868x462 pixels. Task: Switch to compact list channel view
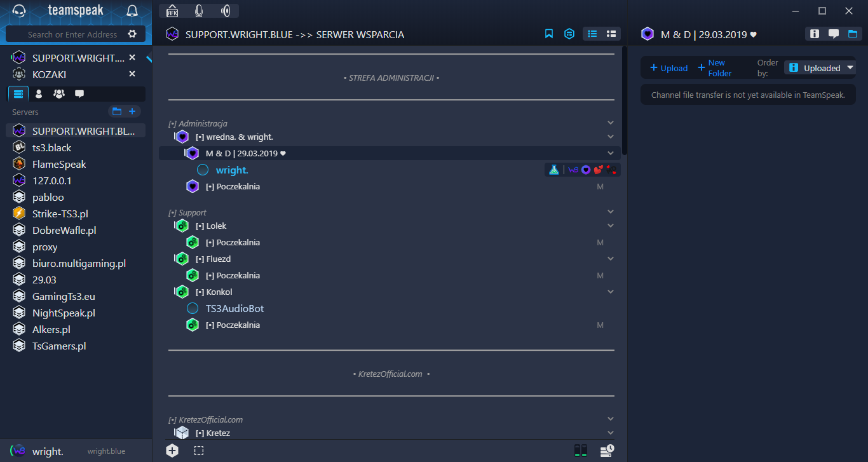[611, 34]
